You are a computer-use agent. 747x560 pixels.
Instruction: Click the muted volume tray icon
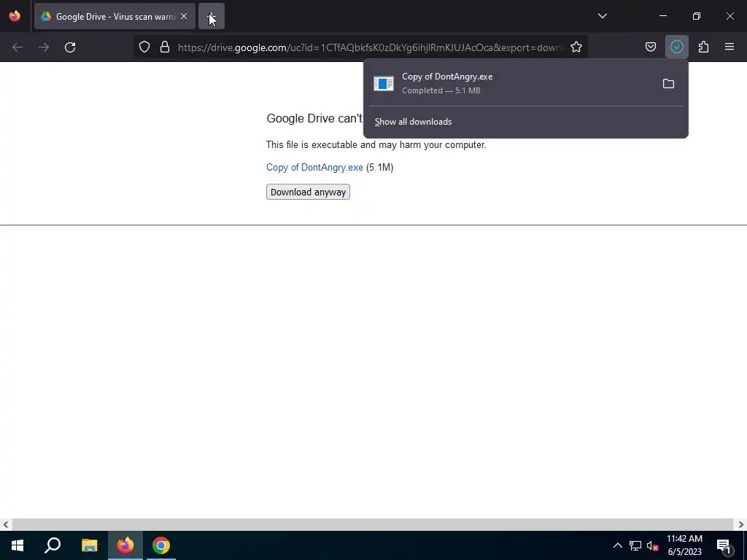coord(653,545)
